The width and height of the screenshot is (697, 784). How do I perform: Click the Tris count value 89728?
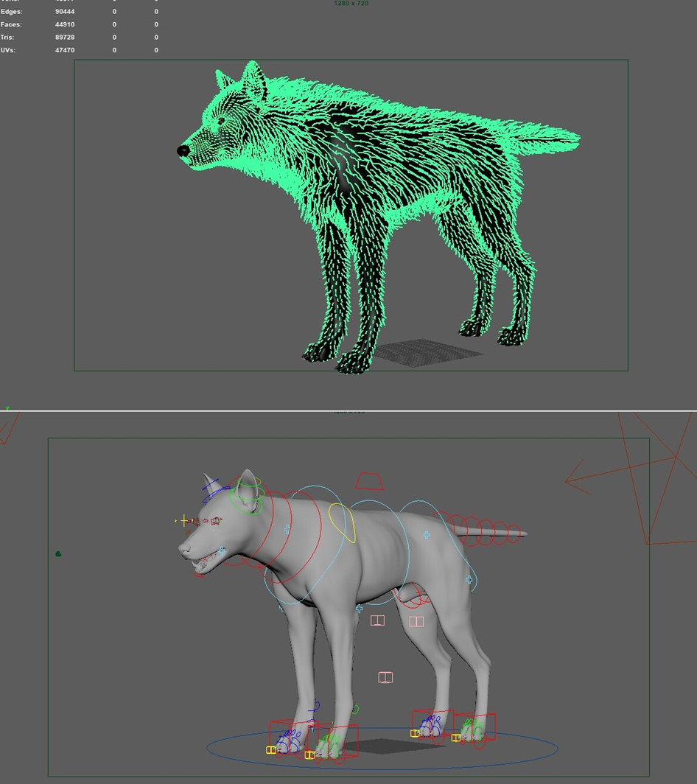(x=65, y=37)
